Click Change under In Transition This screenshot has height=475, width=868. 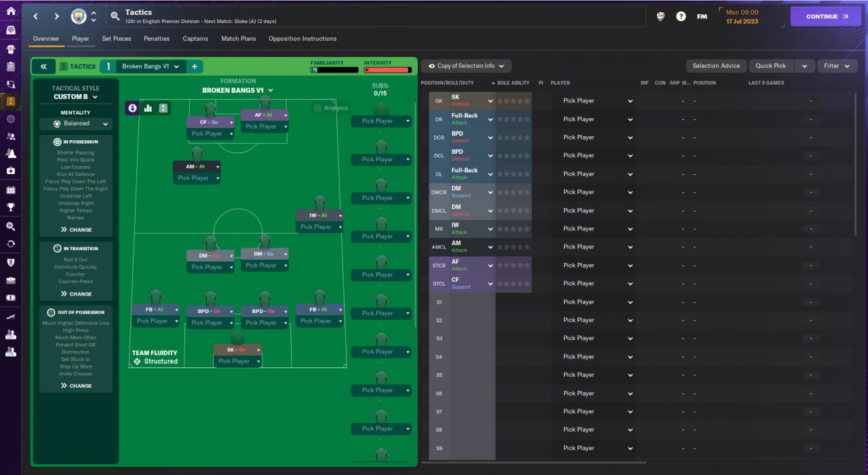click(76, 294)
